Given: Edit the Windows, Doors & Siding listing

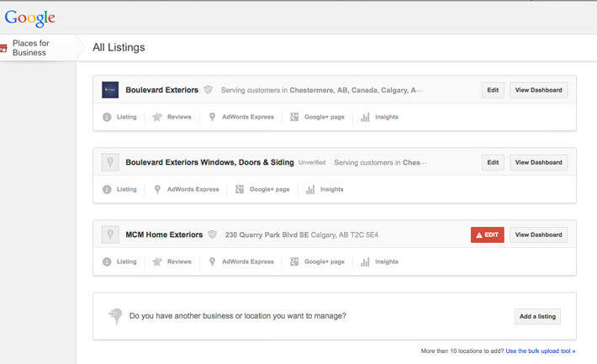Looking at the screenshot, I should pos(493,162).
